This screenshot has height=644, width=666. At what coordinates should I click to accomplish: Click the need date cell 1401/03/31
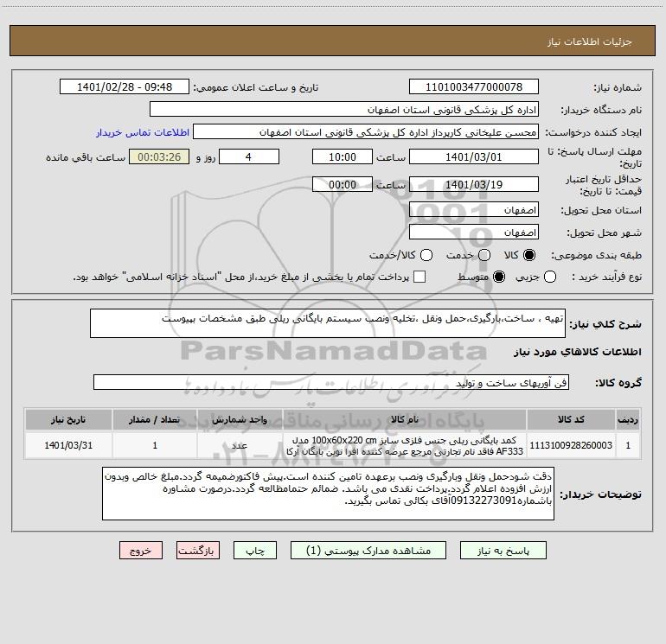point(68,445)
